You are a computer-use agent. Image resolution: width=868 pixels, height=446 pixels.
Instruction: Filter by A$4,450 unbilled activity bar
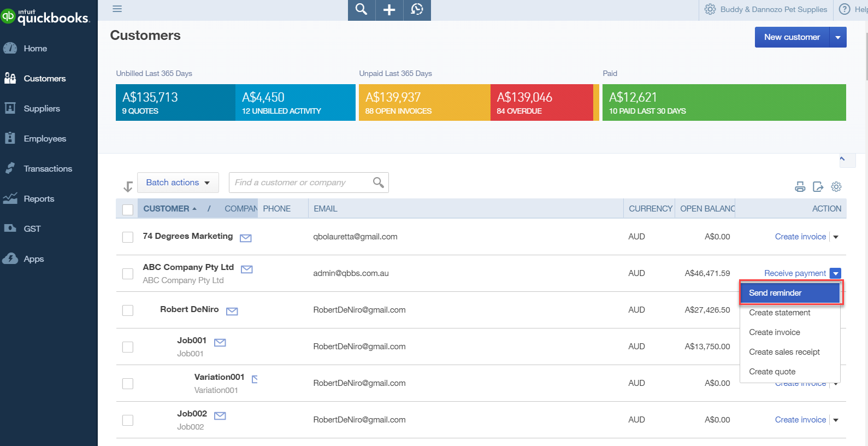click(296, 103)
